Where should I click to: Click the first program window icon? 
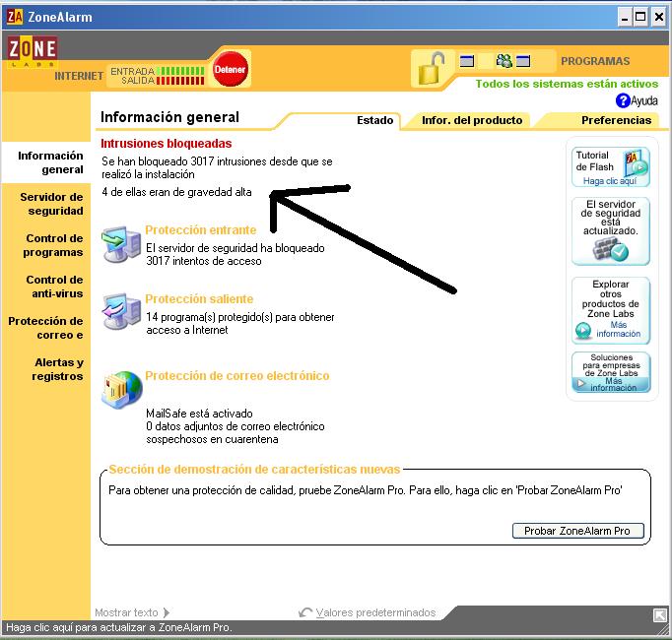tap(467, 61)
